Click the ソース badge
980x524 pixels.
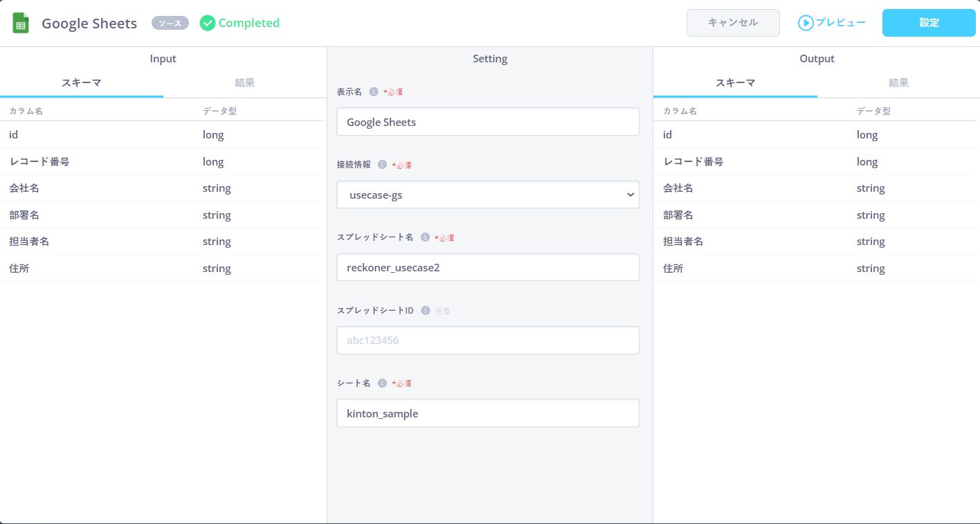(170, 24)
